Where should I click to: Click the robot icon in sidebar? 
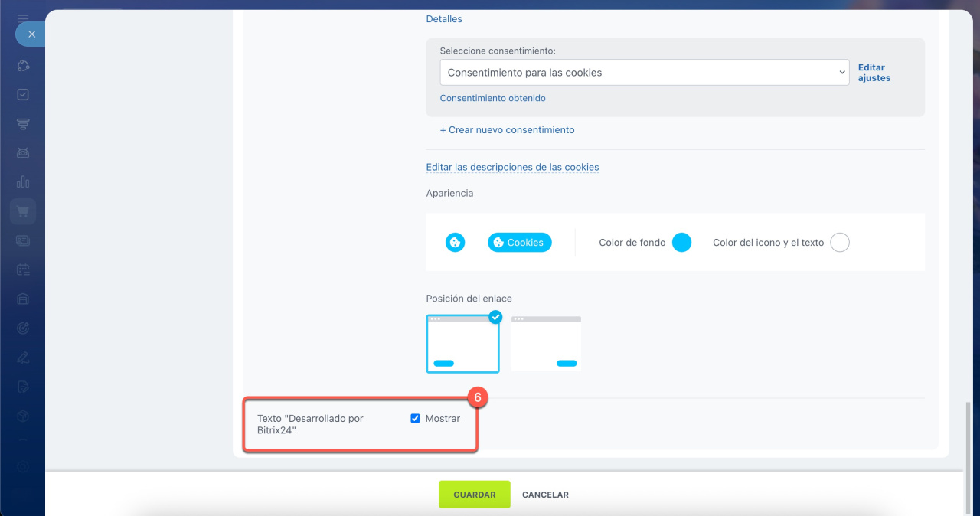click(x=23, y=153)
